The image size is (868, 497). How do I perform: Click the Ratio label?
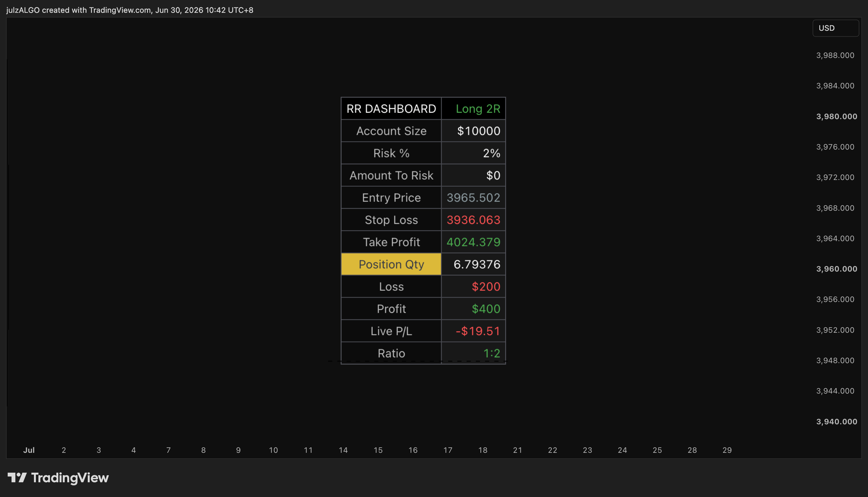click(x=391, y=353)
